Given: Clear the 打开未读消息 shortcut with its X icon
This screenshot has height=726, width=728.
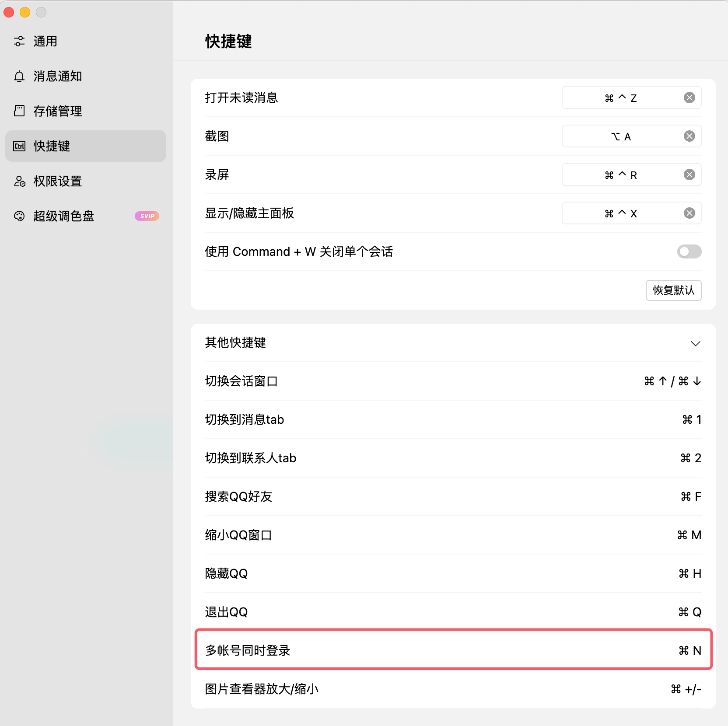Looking at the screenshot, I should [x=689, y=98].
